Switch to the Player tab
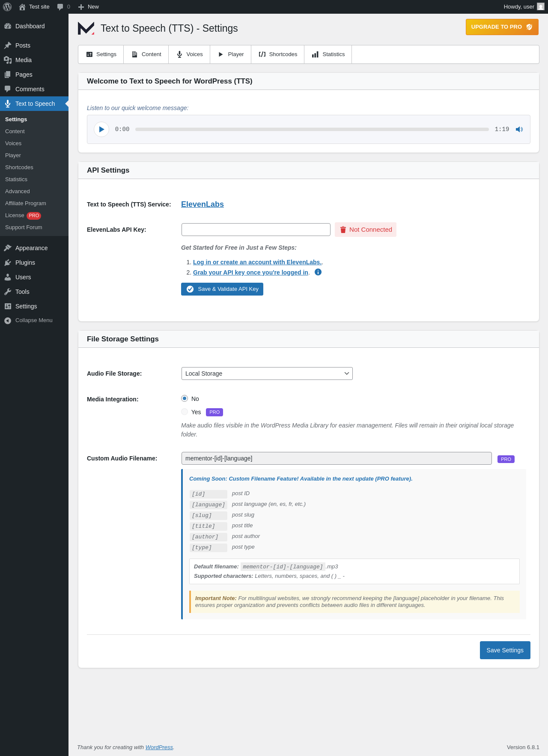 [231, 54]
